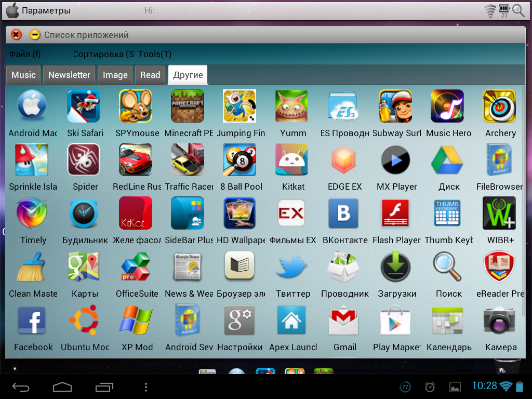
Task: Open Google Drive (Диск)
Action: tap(447, 159)
